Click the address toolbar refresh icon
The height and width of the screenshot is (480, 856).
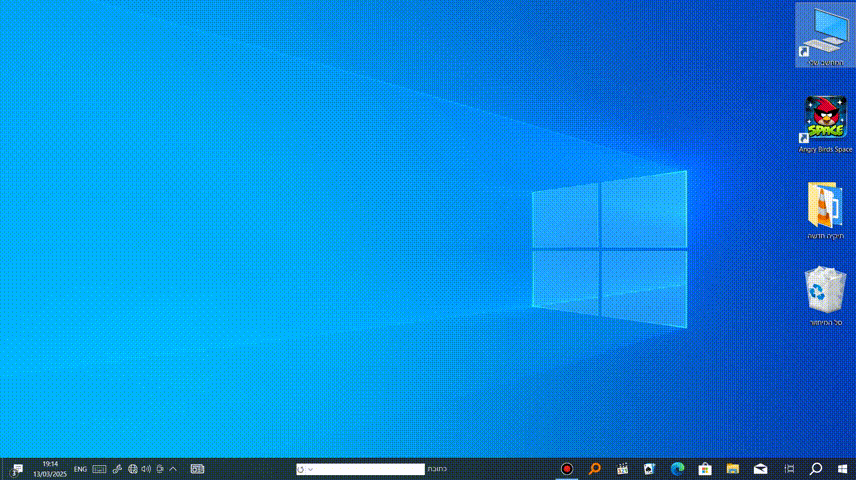point(300,469)
